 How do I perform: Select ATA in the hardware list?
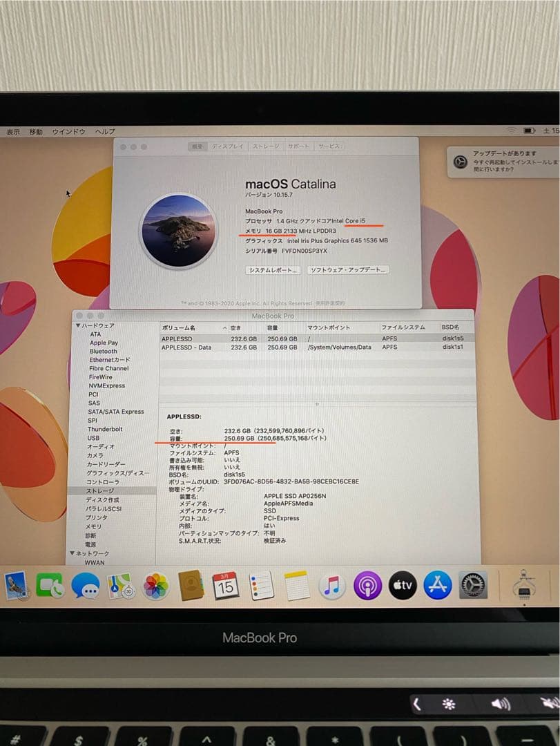click(x=95, y=334)
